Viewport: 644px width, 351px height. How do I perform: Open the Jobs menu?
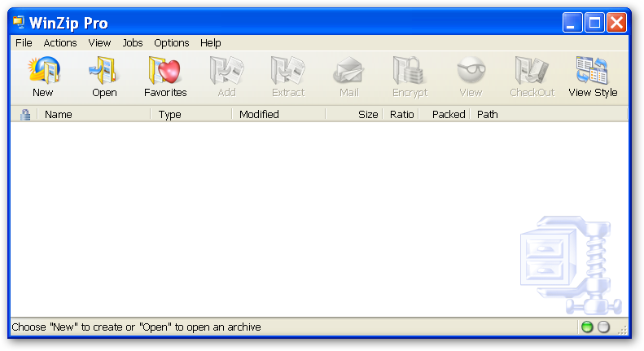click(133, 42)
